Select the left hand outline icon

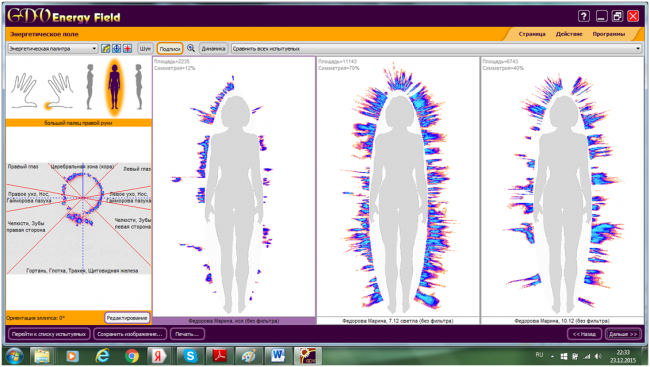click(x=24, y=90)
